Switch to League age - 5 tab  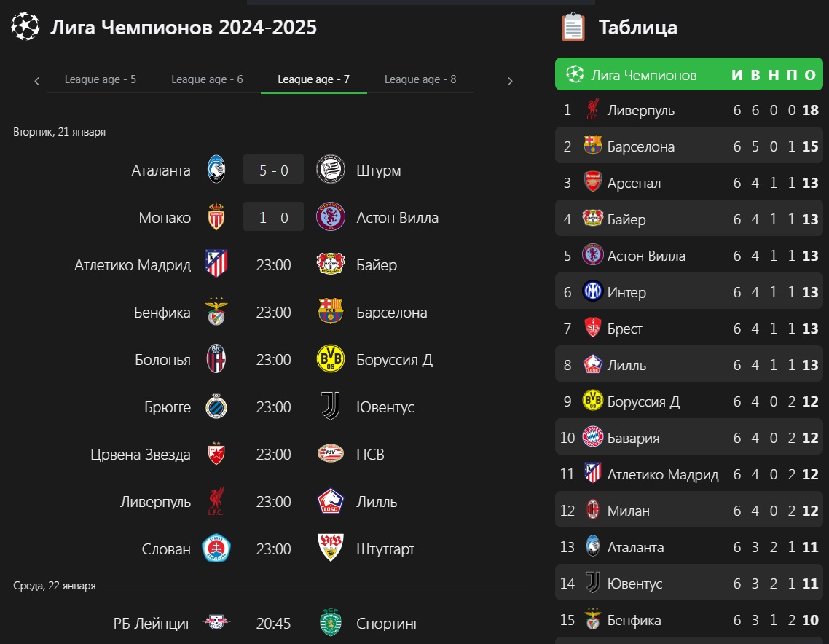[101, 79]
